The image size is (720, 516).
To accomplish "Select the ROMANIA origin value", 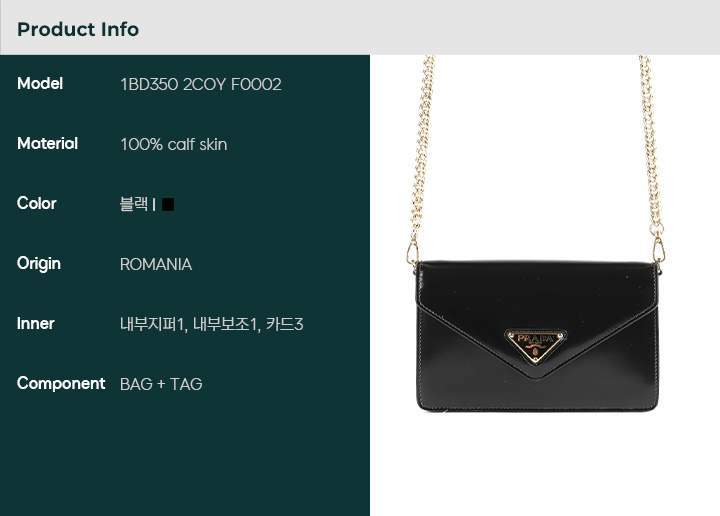I will click(156, 264).
